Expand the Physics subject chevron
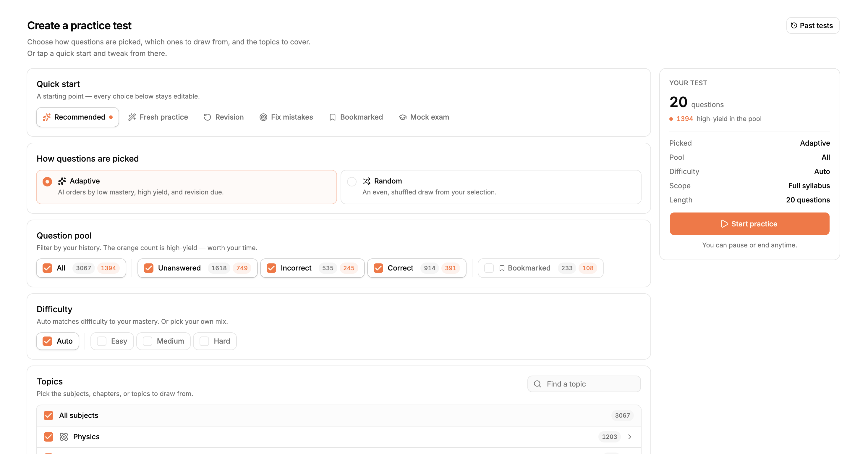This screenshot has width=868, height=454. click(x=629, y=437)
